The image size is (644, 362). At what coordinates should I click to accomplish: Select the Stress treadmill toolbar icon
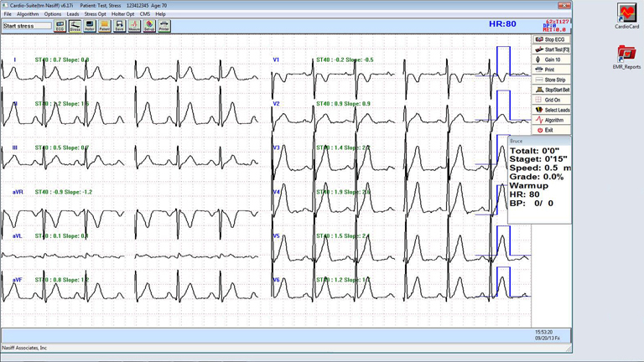75,26
